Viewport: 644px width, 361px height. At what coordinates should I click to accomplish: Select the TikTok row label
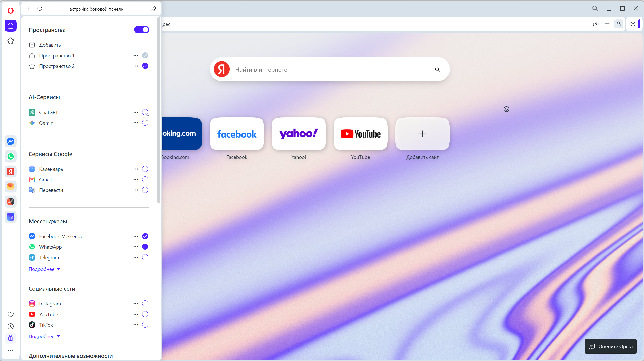pos(46,325)
